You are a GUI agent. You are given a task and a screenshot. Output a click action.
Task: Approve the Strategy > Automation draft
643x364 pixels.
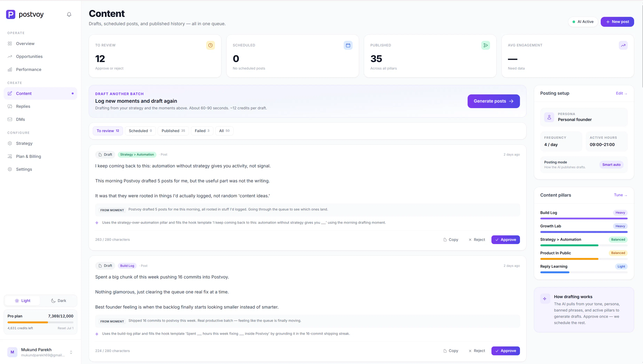coord(506,240)
